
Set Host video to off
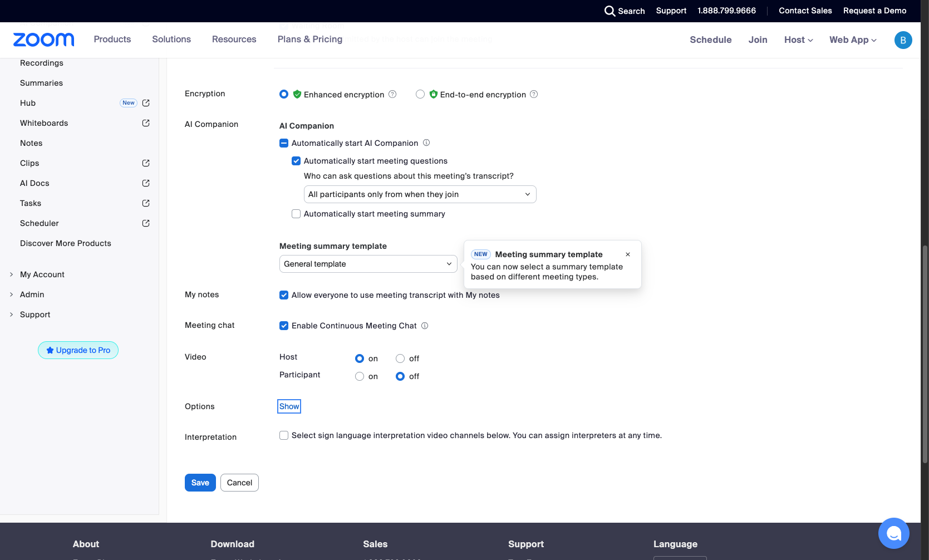tap(400, 358)
